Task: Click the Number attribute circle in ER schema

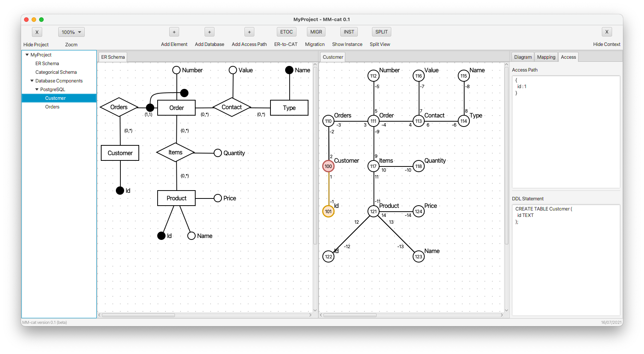Action: click(x=176, y=70)
